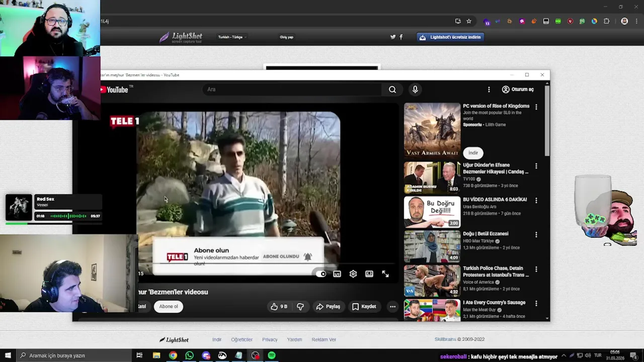Toggle autoplay switch in video player
This screenshot has height=362, width=644.
pyautogui.click(x=320, y=274)
